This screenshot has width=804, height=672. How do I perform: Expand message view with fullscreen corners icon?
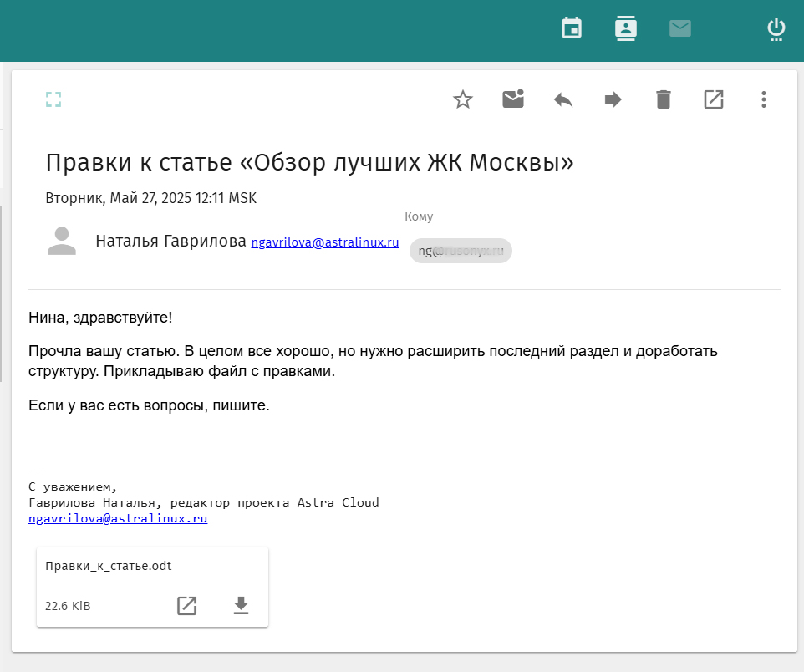pyautogui.click(x=53, y=99)
